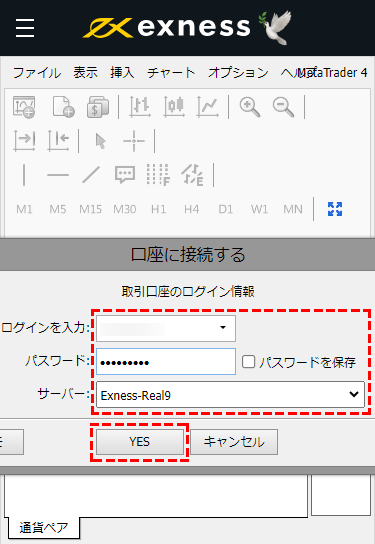Select the D1 timeframe
The width and height of the screenshot is (375, 544).
pos(225,209)
